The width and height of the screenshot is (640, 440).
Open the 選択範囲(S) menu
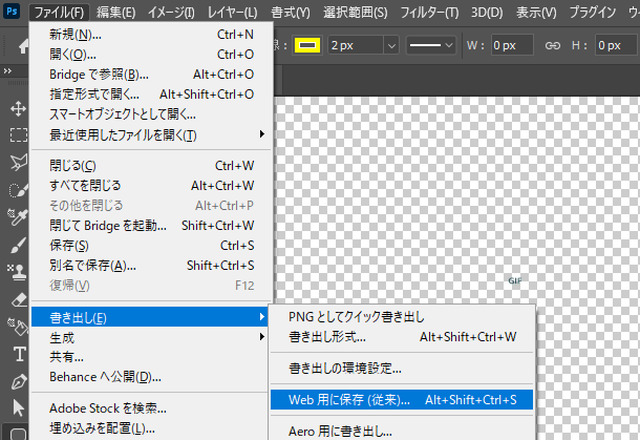tap(356, 13)
